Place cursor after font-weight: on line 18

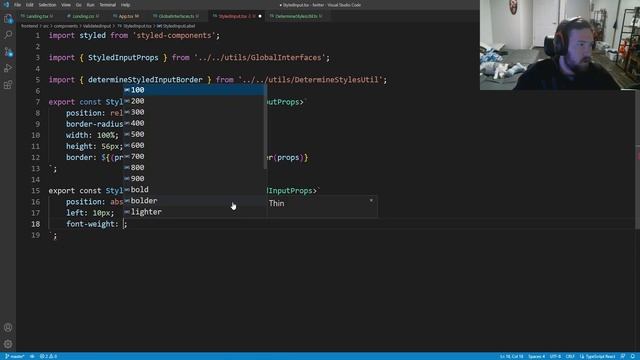click(x=124, y=224)
